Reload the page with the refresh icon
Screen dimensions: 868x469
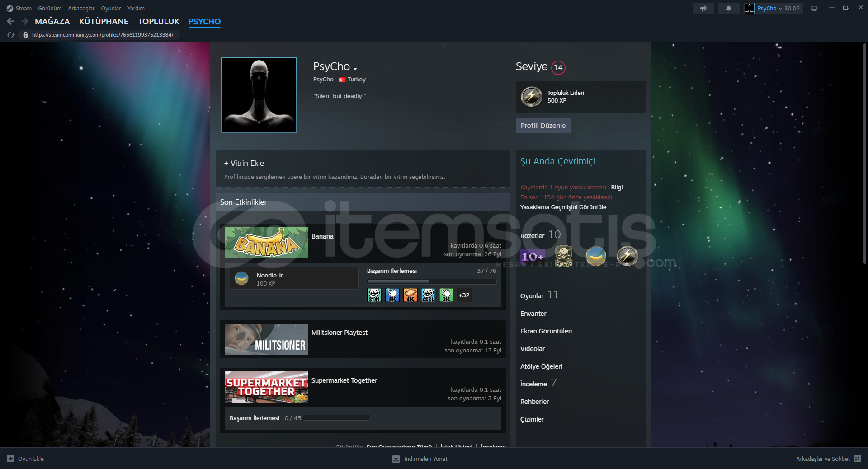[11, 35]
